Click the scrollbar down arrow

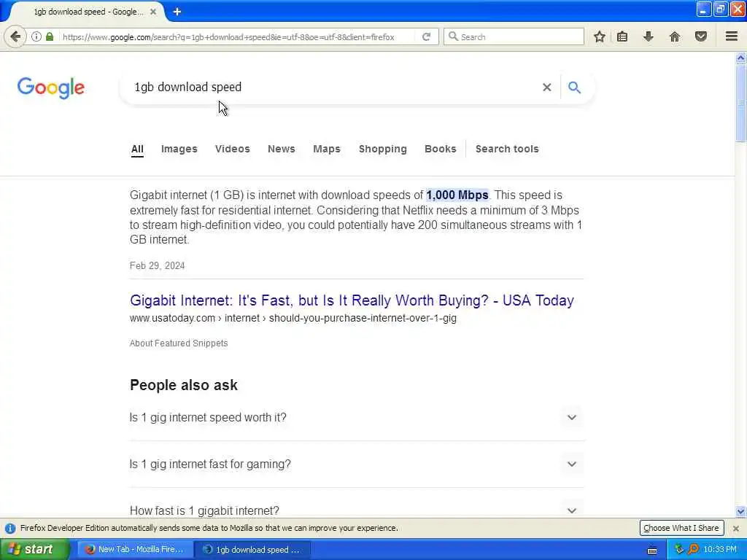pyautogui.click(x=741, y=511)
